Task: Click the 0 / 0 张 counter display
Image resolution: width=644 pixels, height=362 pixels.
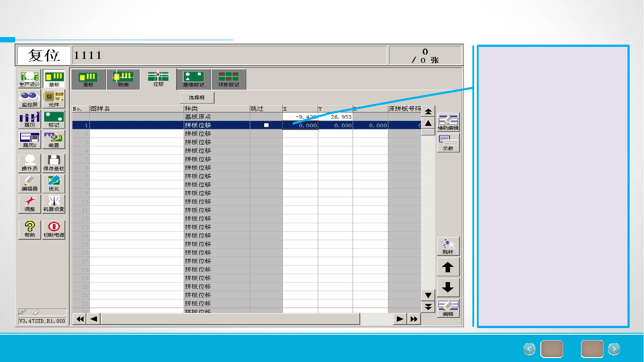Action: [x=425, y=55]
